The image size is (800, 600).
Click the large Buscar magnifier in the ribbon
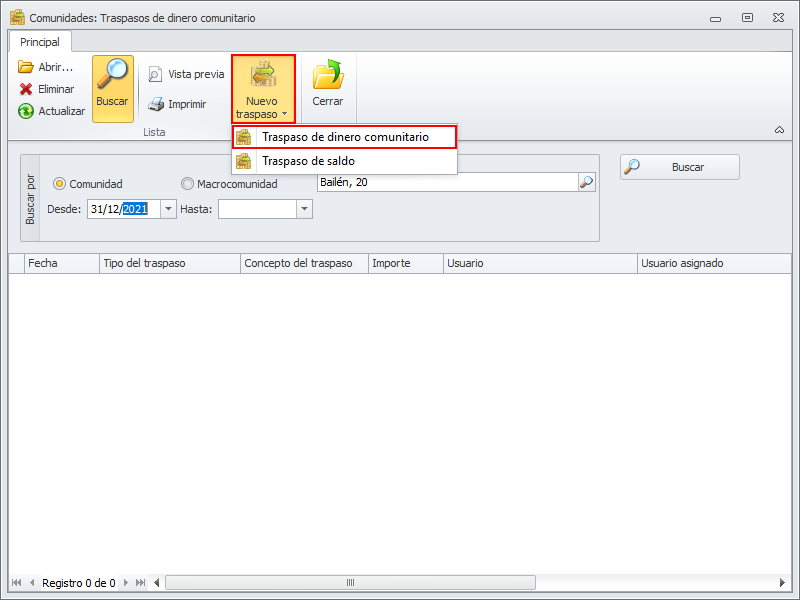pos(113,89)
